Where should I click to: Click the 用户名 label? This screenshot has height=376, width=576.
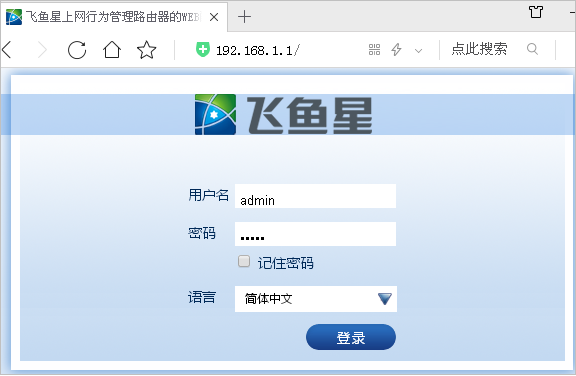pos(209,195)
